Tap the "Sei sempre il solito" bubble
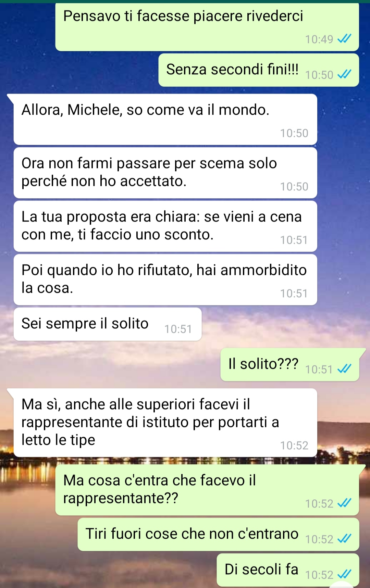This screenshot has height=588, width=370. [x=108, y=324]
